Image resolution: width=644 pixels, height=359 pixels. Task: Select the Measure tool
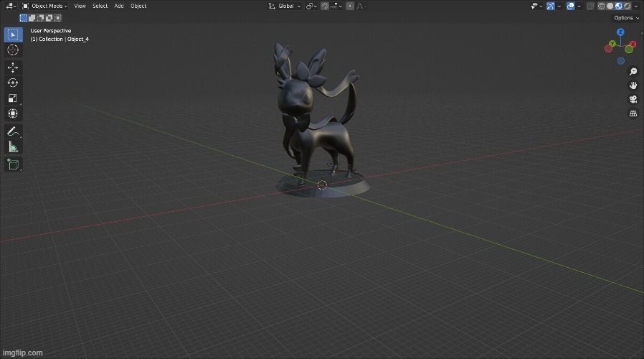point(13,147)
